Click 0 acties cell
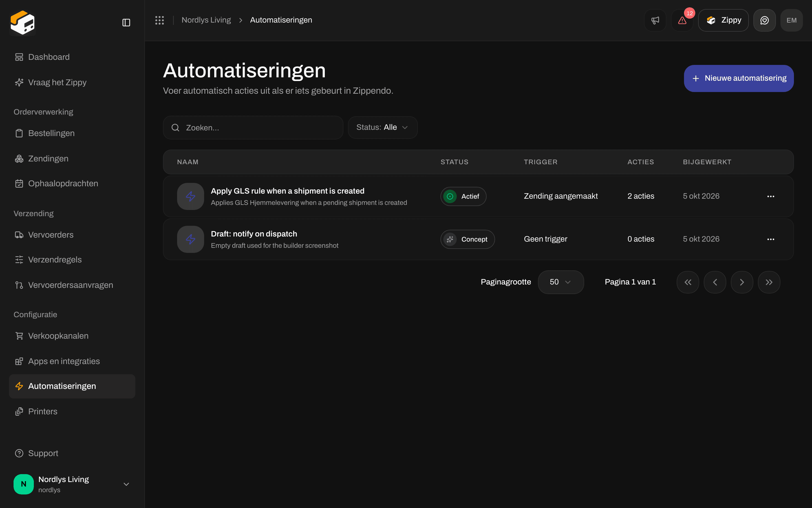Screen dimensions: 812x508 point(641,239)
